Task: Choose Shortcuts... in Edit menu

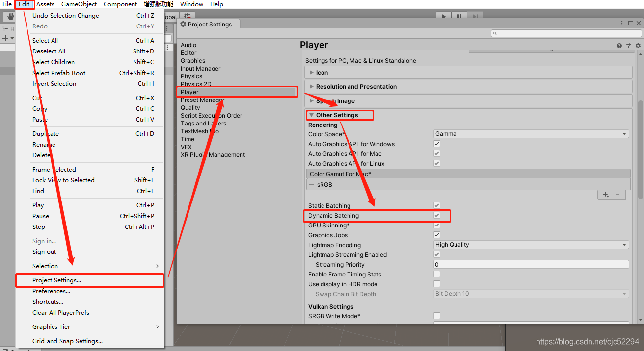Action: pos(90,302)
